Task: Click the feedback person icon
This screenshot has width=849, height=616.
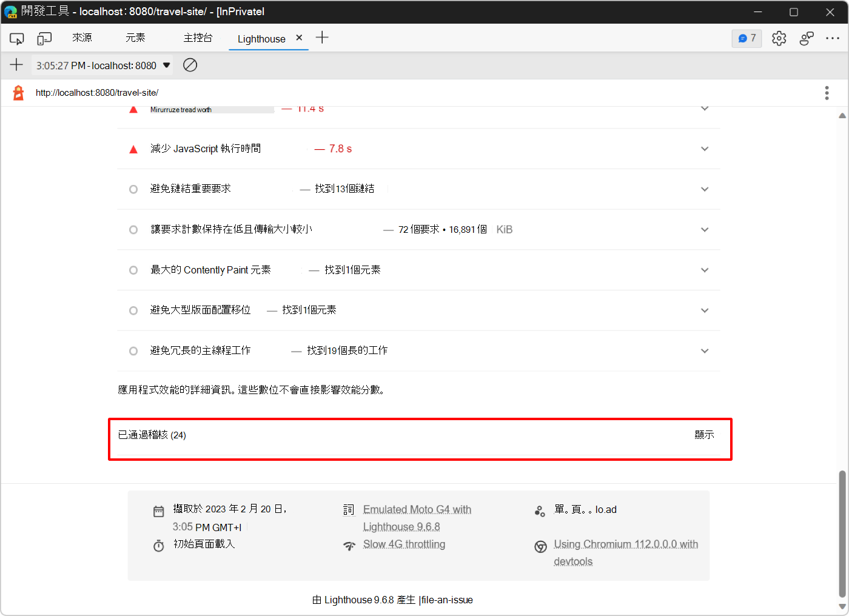Action: [x=807, y=38]
